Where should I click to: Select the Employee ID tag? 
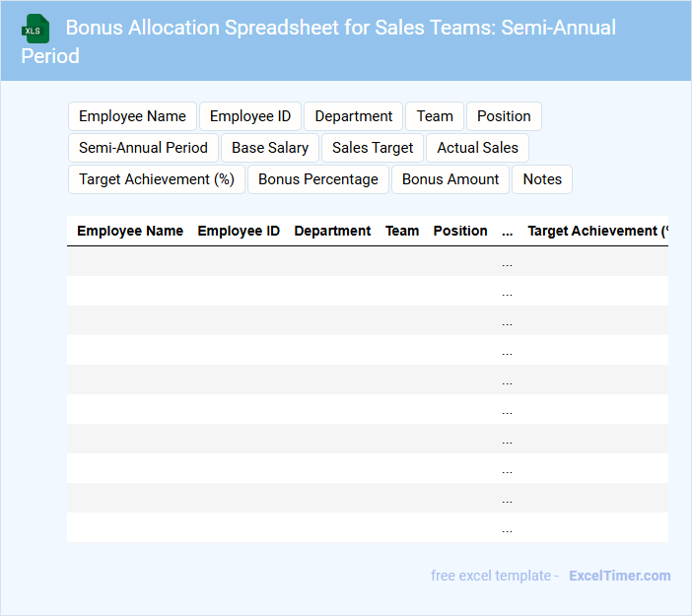pos(250,116)
